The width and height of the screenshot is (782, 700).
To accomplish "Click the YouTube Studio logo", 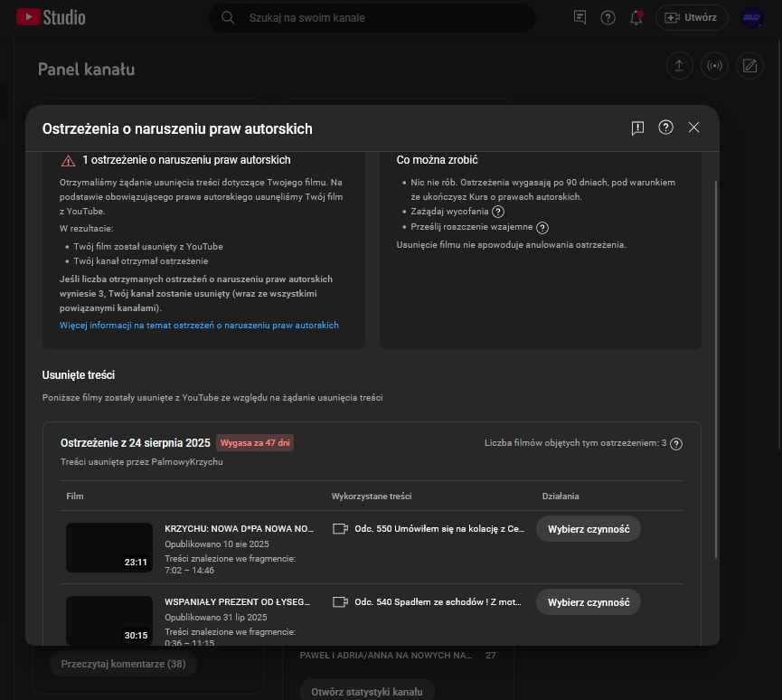I will point(51,17).
